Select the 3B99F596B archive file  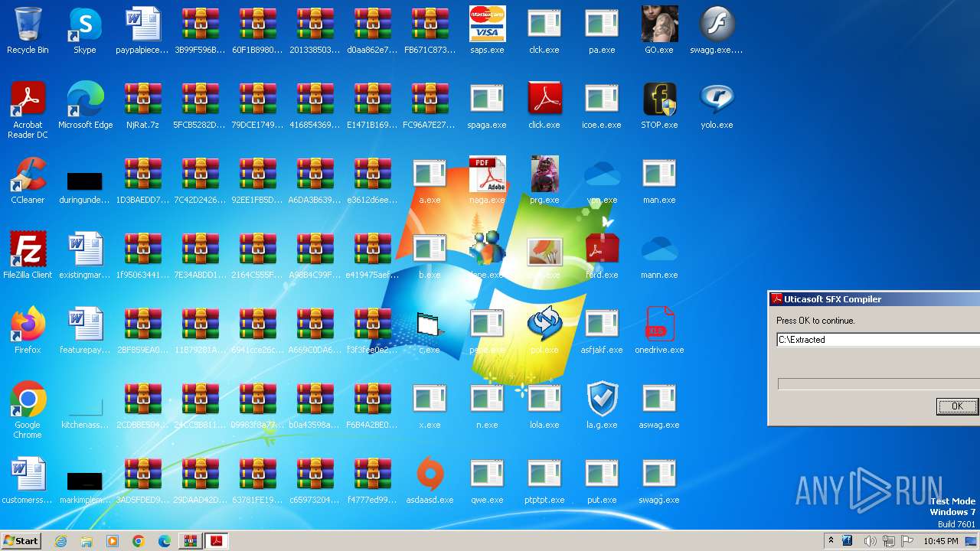pos(200,24)
